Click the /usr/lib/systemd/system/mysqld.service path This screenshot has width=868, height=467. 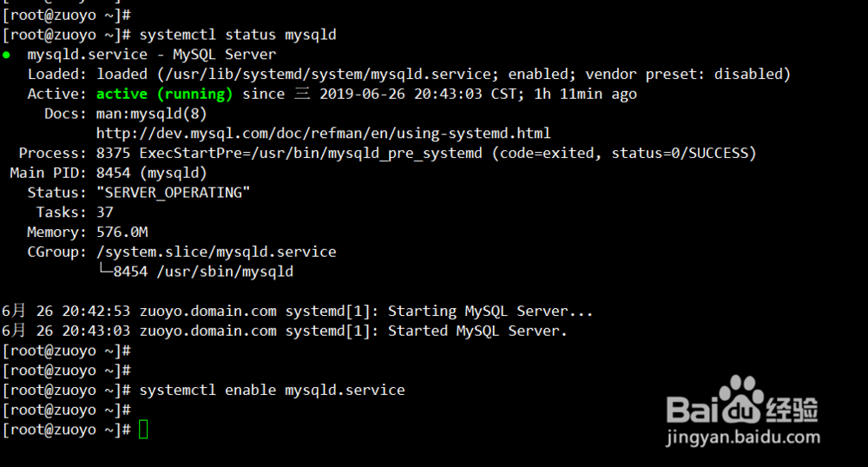point(328,74)
